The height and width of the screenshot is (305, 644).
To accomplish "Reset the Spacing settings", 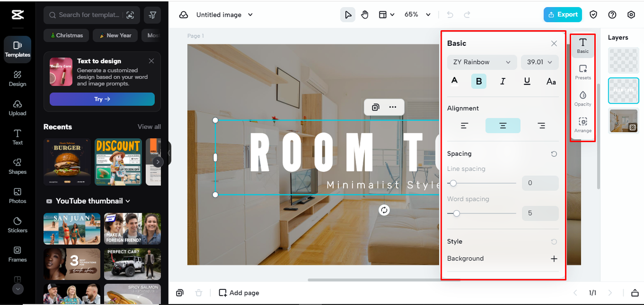I will (554, 154).
